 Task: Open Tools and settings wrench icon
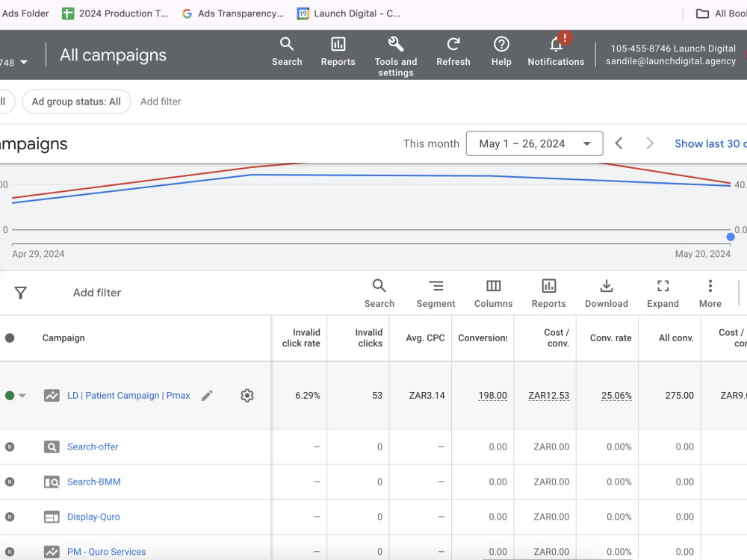click(x=395, y=44)
